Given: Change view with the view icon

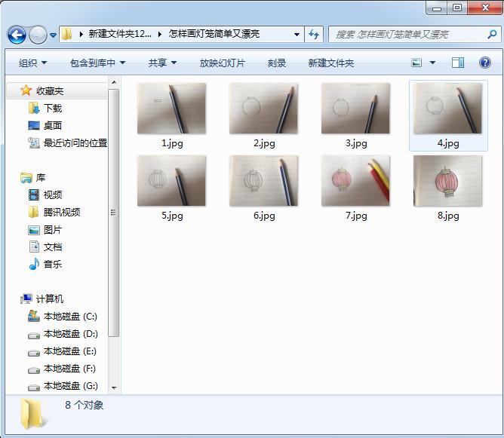Looking at the screenshot, I should [x=416, y=63].
